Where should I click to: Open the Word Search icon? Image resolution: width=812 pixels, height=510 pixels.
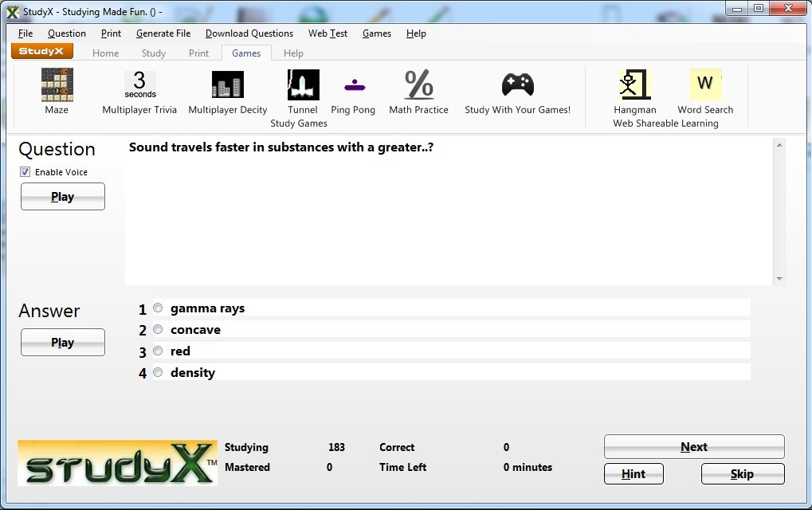(706, 84)
